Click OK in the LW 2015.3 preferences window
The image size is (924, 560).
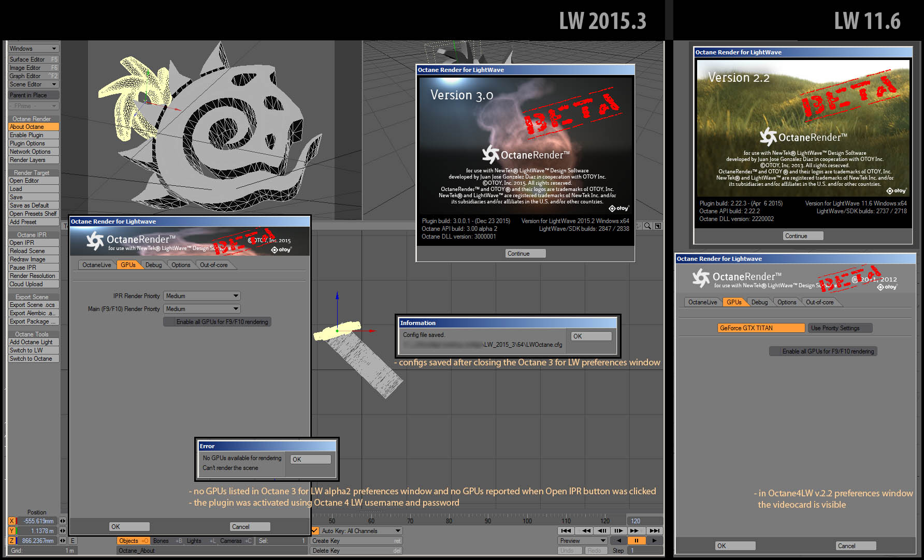point(129,527)
